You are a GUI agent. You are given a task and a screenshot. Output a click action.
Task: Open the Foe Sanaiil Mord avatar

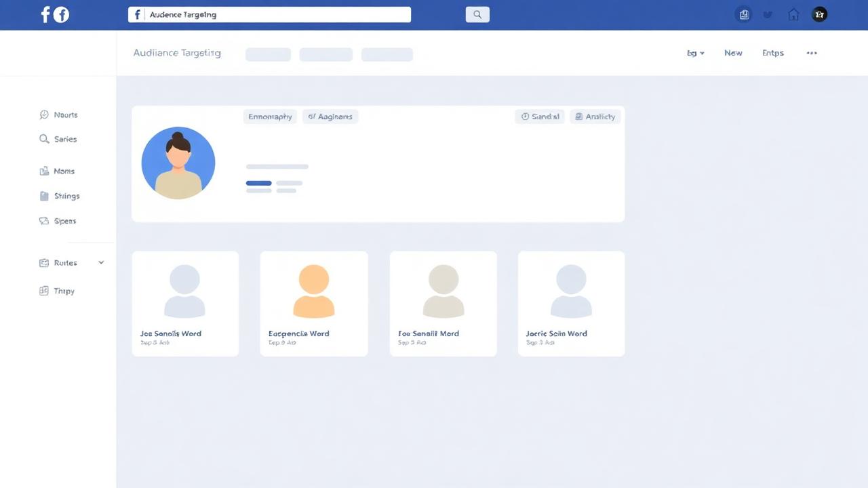click(443, 291)
